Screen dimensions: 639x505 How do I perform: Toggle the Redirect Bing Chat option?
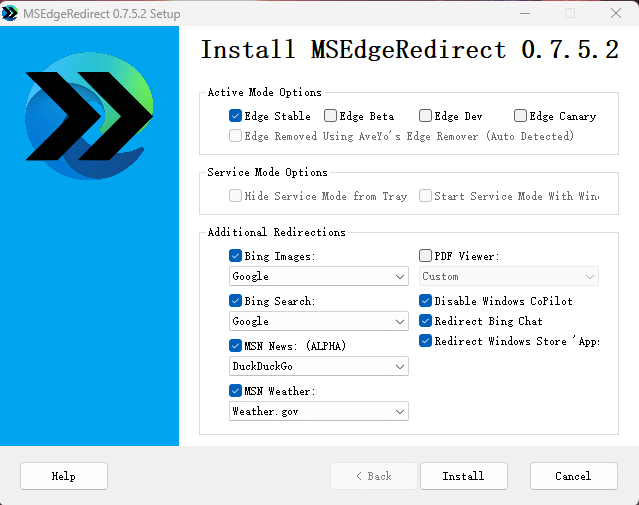(426, 321)
